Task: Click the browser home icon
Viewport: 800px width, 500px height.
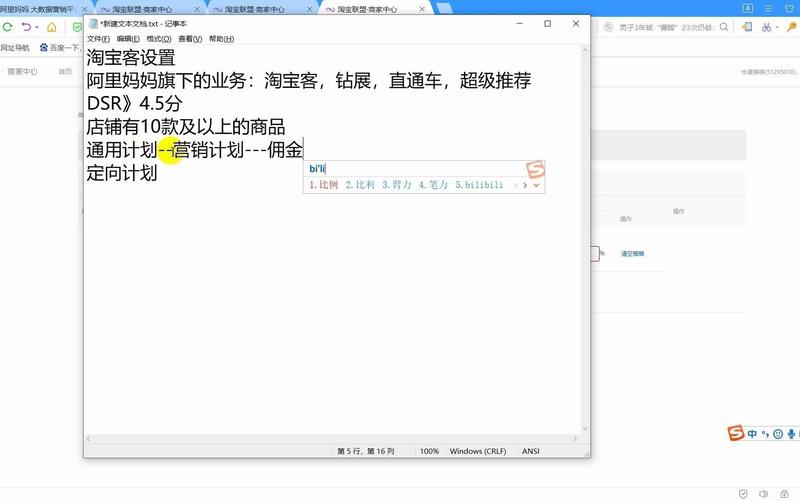Action: pos(52,27)
